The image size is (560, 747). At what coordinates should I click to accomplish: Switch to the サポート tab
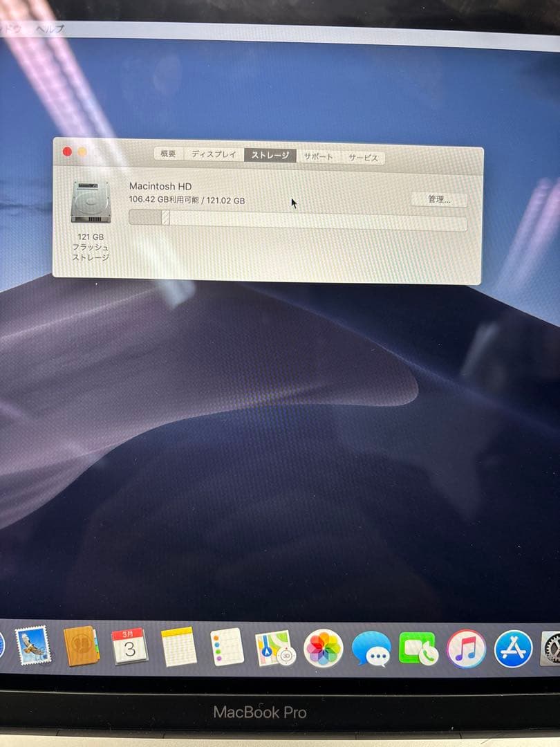pos(318,156)
